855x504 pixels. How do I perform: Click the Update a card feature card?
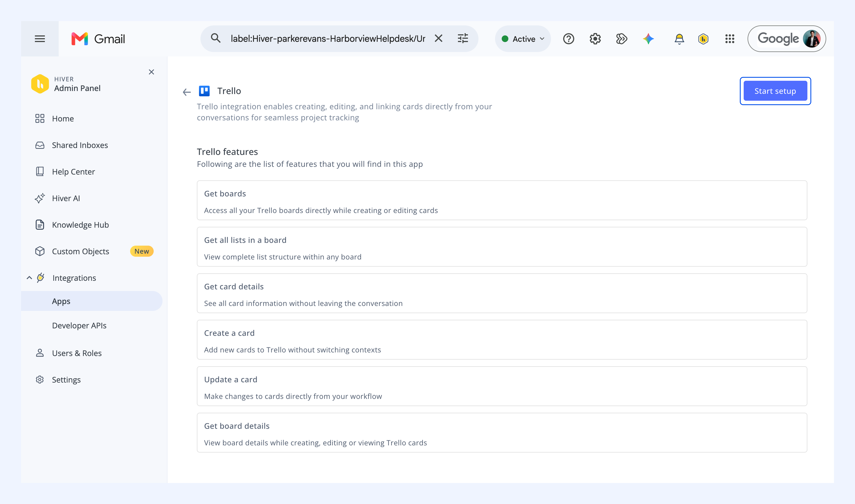502,386
